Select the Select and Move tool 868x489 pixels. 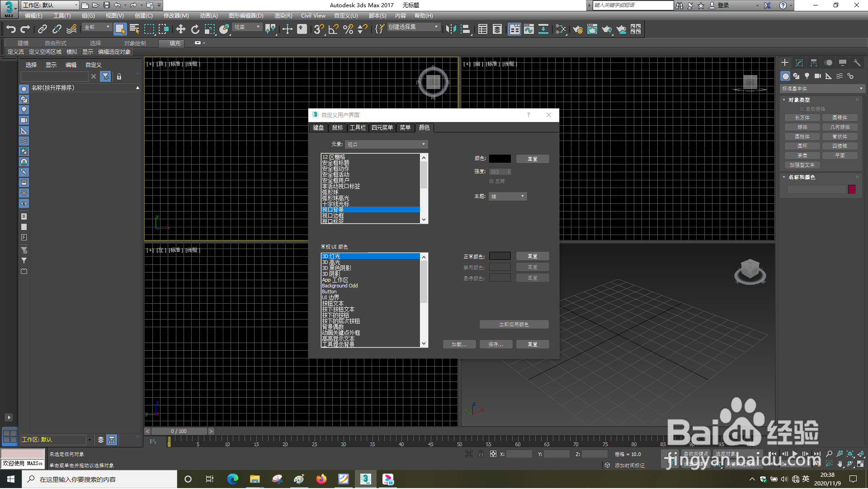181,29
